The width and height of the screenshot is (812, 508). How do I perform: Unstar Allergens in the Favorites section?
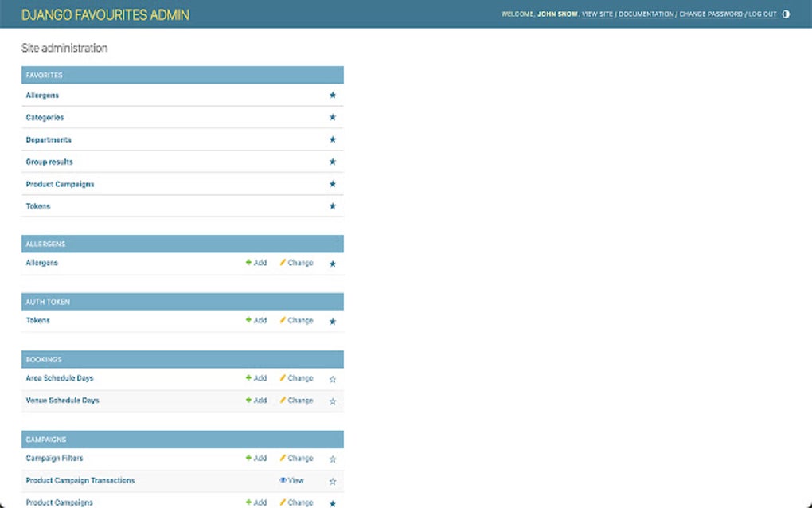click(333, 95)
